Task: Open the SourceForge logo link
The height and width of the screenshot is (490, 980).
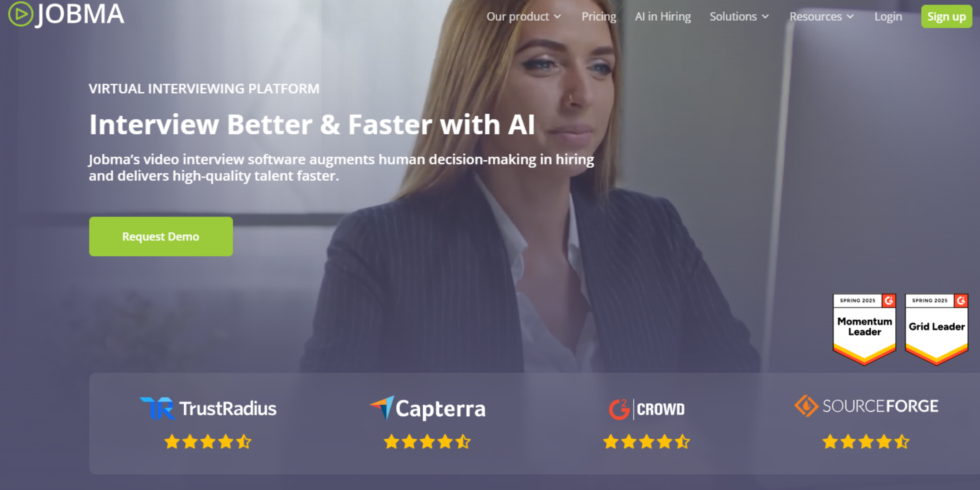Action: click(866, 406)
